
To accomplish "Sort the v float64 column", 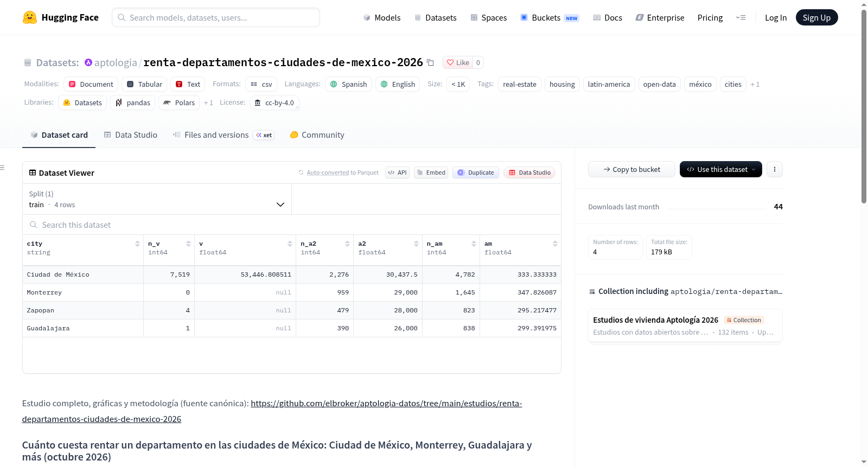I will [x=290, y=244].
